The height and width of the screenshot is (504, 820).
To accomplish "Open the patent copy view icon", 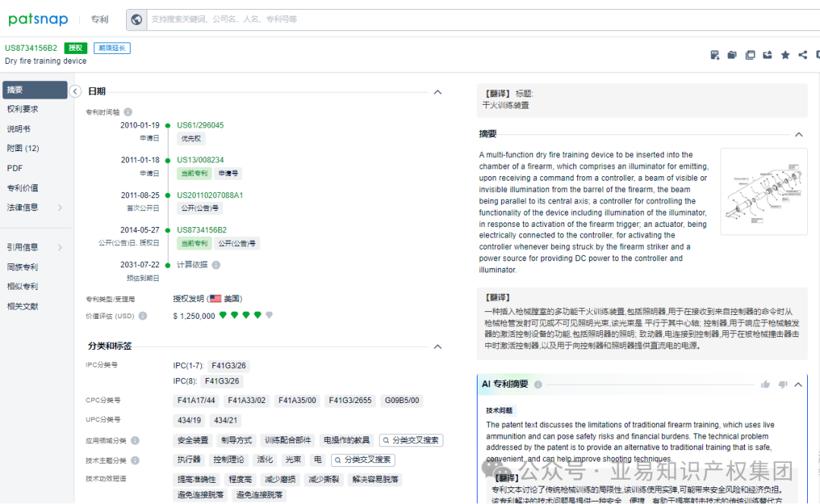I will point(750,55).
